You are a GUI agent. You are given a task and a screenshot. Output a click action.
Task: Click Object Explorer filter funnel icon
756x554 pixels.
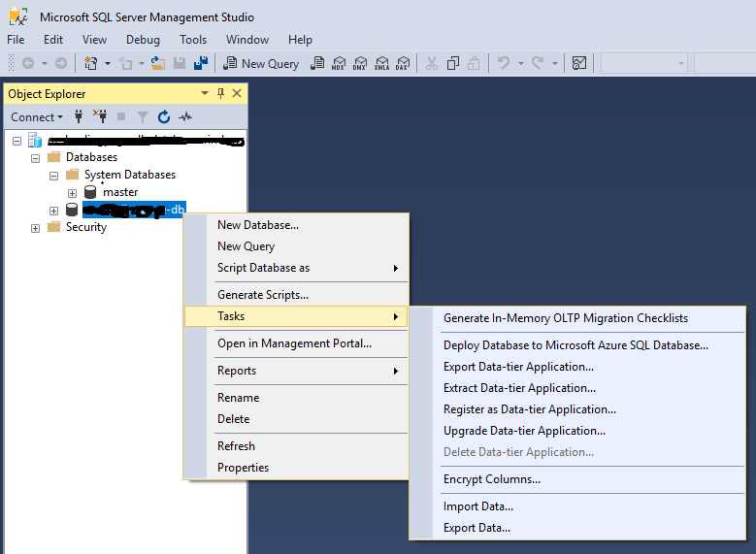tap(143, 116)
